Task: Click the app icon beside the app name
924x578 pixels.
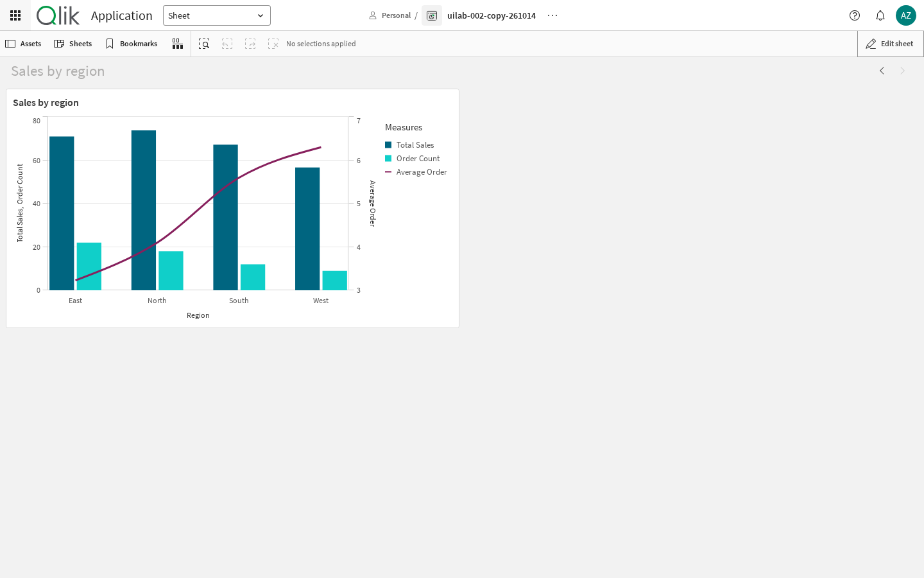Action: (432, 15)
